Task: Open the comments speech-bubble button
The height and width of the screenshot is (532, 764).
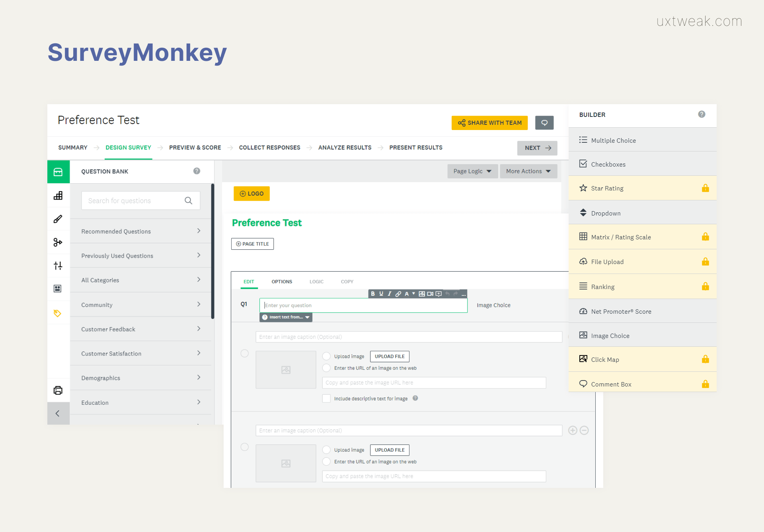Action: 544,123
